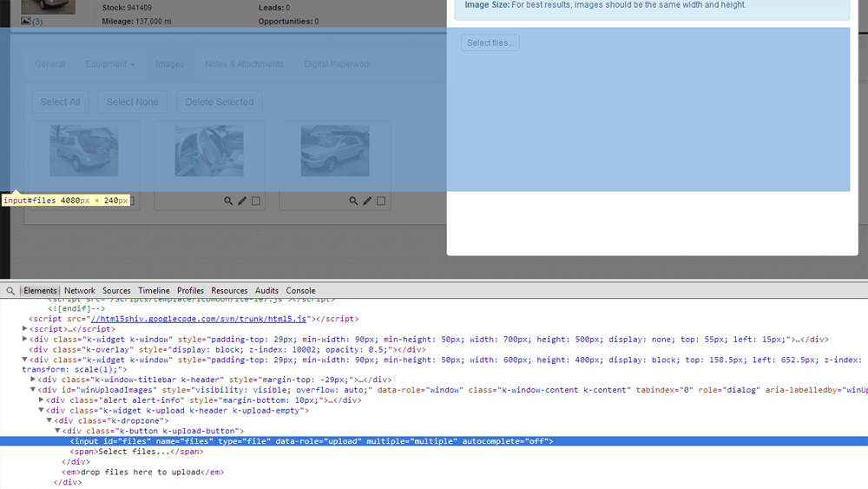This screenshot has height=489, width=868.
Task: Expand the k-window div with display: none
Action: pyautogui.click(x=25, y=339)
